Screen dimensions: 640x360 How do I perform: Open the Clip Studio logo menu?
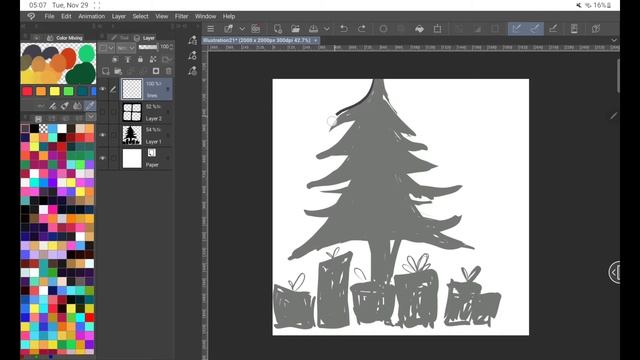click(x=31, y=16)
